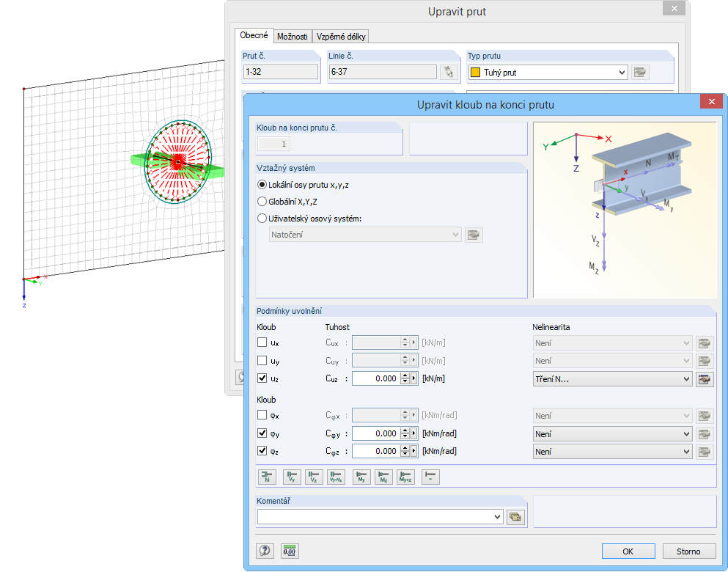Apply the My moment hinge preset
The image size is (728, 572).
point(361,477)
